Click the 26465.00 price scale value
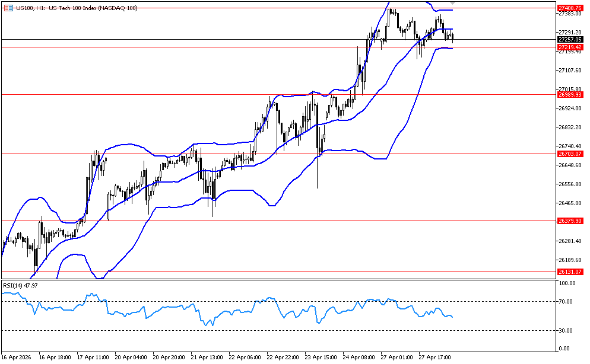Screen dimensions: 590x364 click(x=570, y=203)
